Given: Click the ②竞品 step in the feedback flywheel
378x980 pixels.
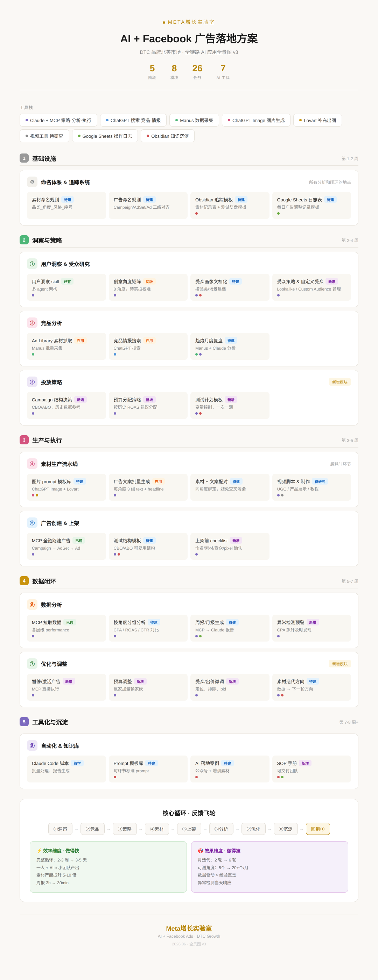Looking at the screenshot, I should (x=92, y=829).
